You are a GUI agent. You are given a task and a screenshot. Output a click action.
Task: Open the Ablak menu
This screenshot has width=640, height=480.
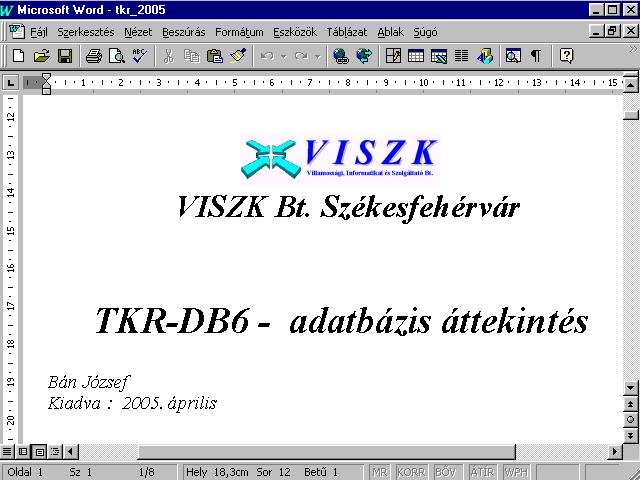391,32
